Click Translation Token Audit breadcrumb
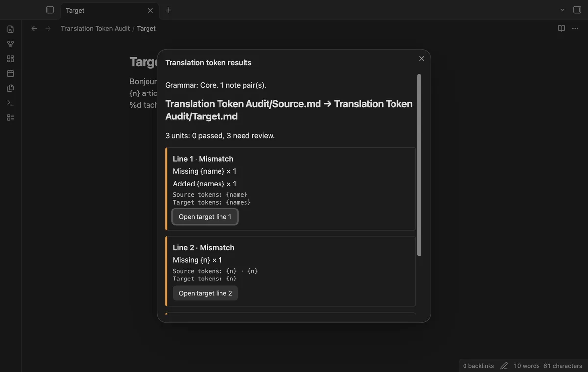This screenshot has width=588, height=372. point(96,29)
